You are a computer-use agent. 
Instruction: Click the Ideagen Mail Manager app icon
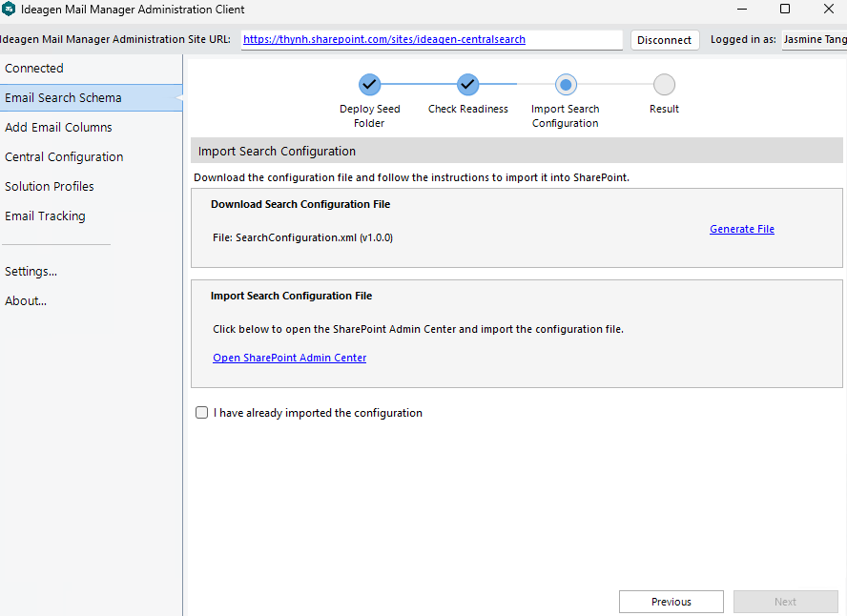point(9,9)
